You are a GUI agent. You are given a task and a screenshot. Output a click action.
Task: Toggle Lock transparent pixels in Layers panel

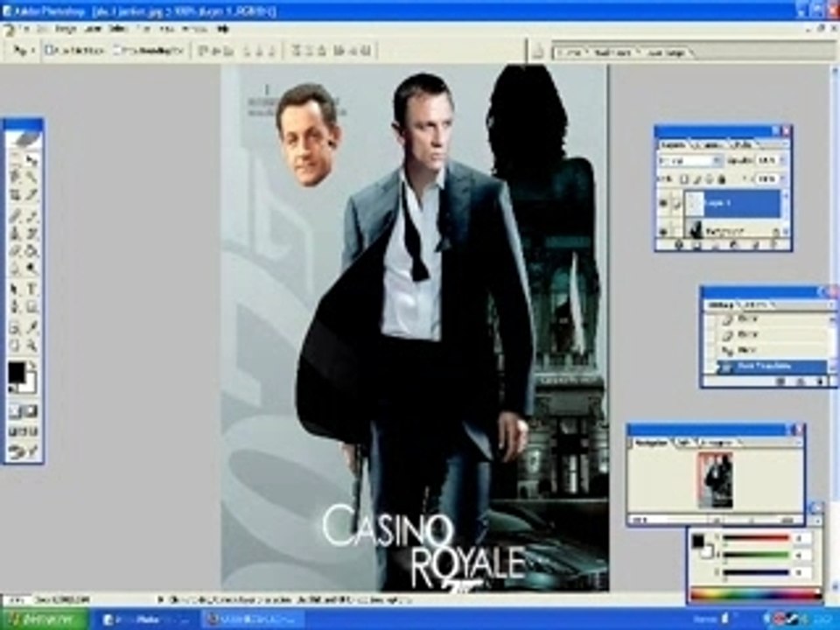pos(684,178)
